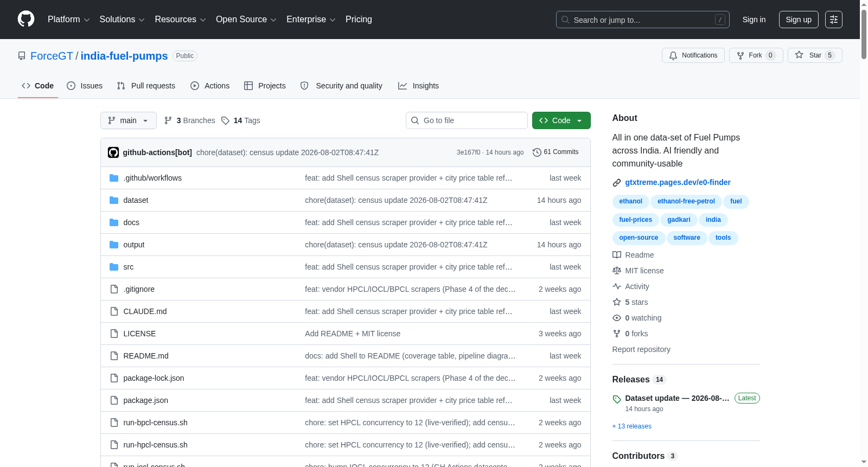Select the ethanol-free-petrol topic tag
This screenshot has height=467, width=868.
point(686,201)
